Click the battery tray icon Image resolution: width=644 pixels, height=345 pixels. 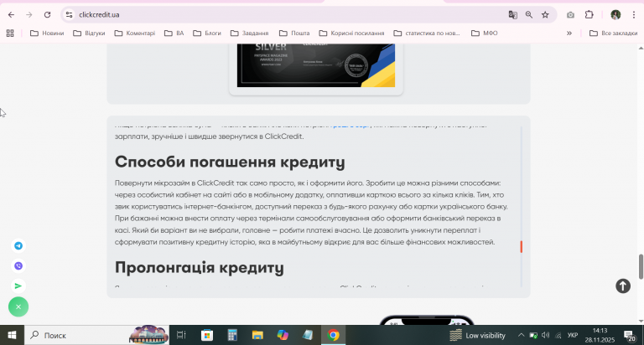click(x=533, y=336)
